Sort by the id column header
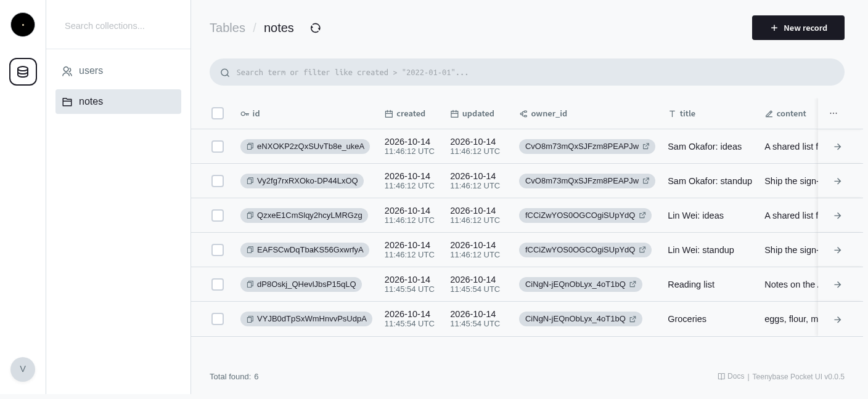Viewport: 868px width, 399px height. 250,113
